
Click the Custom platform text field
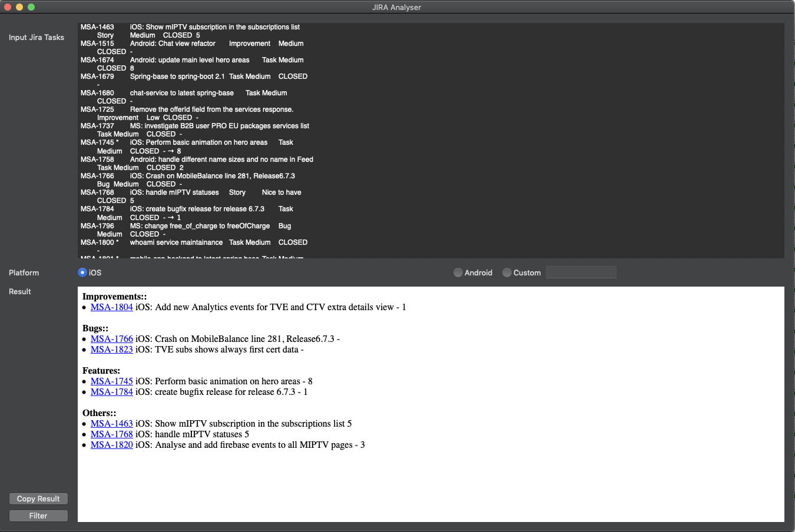point(581,272)
